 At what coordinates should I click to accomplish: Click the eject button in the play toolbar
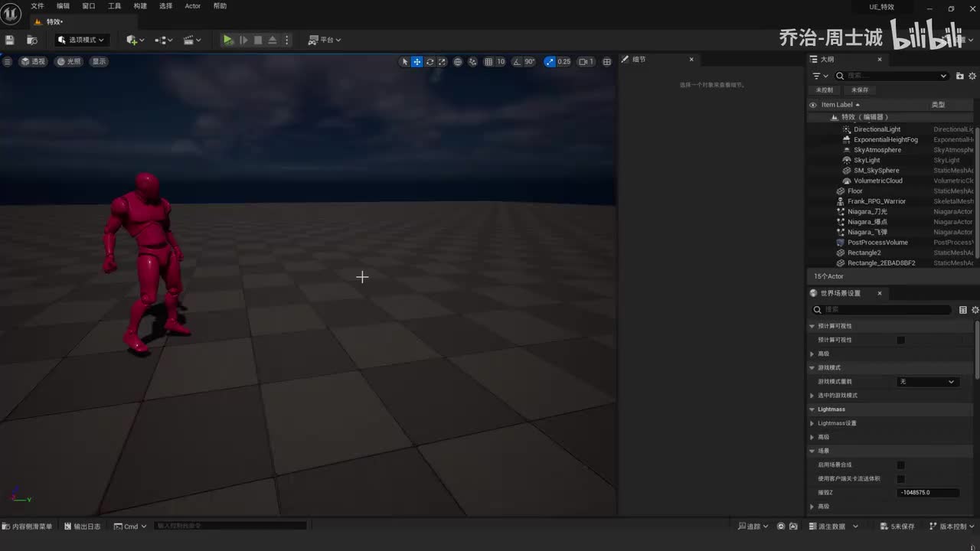272,40
